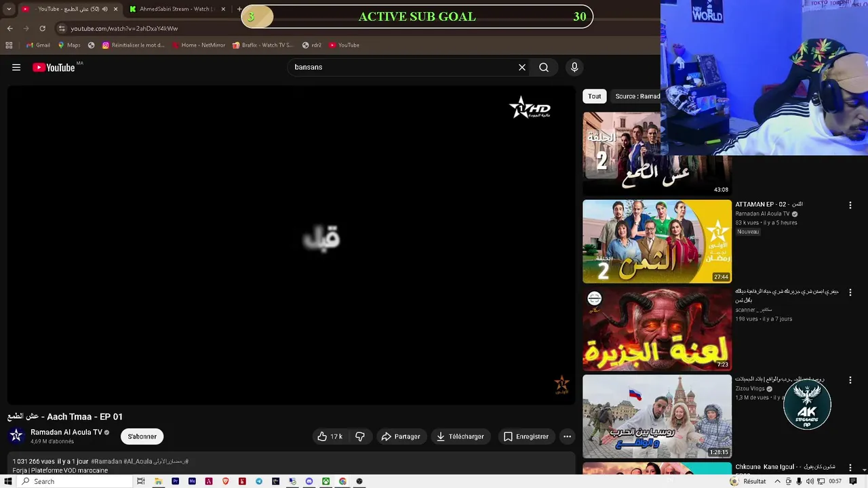Go back with browser back arrow
Screen dimensions: 868x488
click(x=9, y=28)
